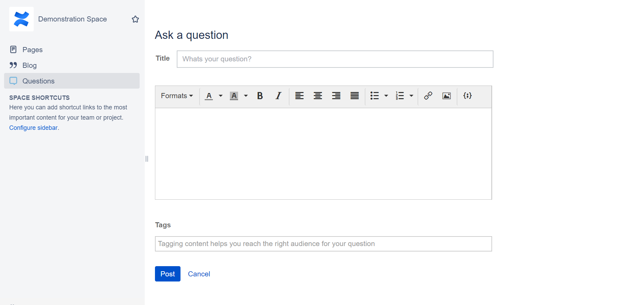Click the sidebar resize handle
The width and height of the screenshot is (644, 305).
tap(147, 159)
